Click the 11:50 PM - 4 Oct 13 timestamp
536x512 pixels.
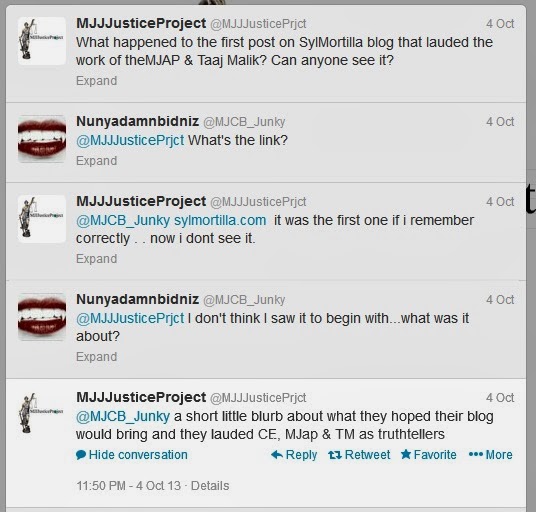click(129, 486)
